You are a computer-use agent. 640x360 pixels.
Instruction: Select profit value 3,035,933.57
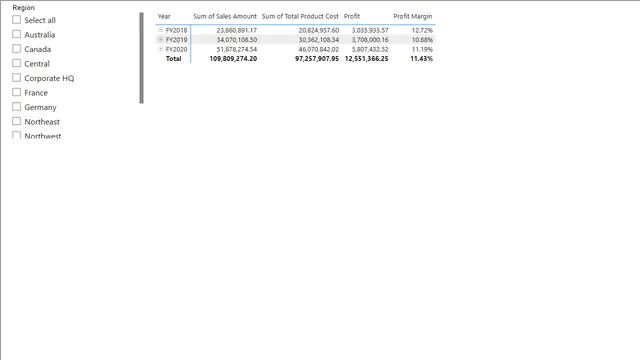pos(370,30)
